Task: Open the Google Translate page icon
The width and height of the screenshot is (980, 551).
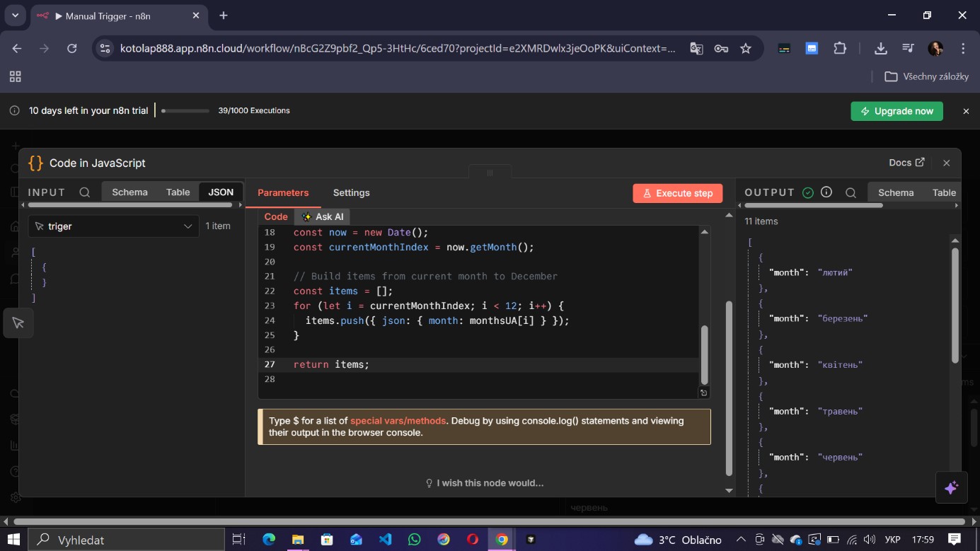Action: click(x=696, y=48)
